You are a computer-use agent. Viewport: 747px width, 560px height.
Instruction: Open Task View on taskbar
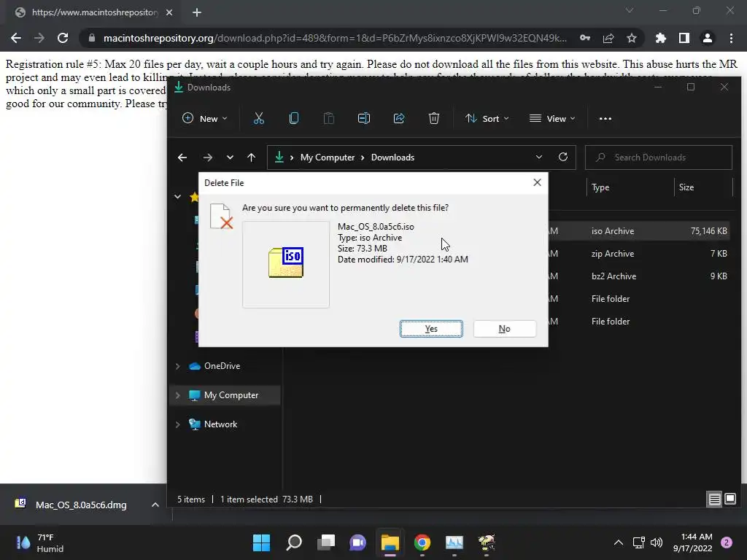[x=326, y=542]
